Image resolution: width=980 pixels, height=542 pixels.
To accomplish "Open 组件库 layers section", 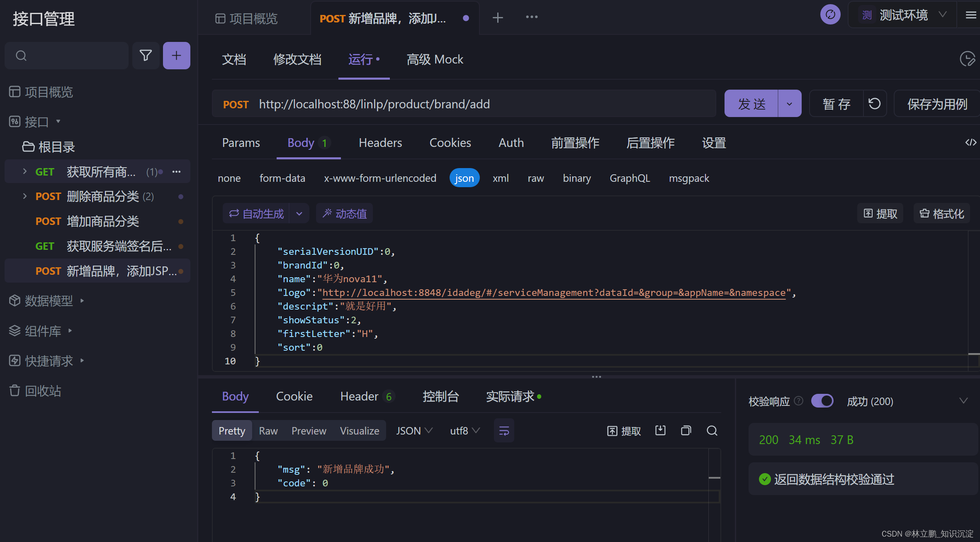I will (41, 331).
